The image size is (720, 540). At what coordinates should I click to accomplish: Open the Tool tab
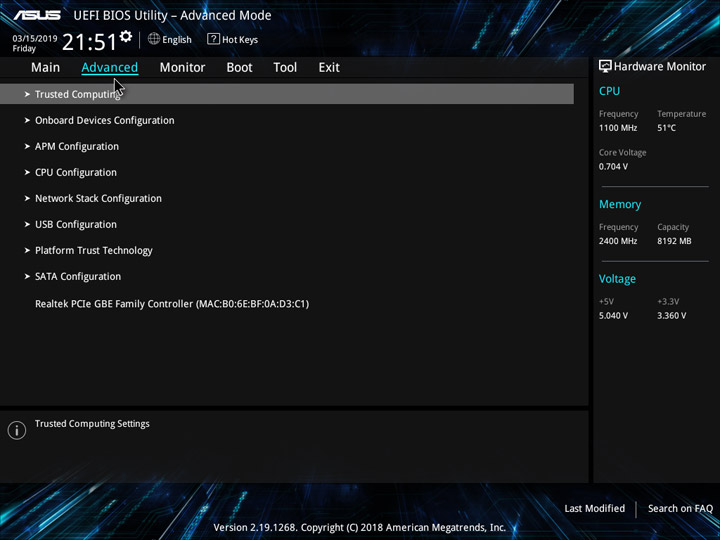click(x=285, y=68)
